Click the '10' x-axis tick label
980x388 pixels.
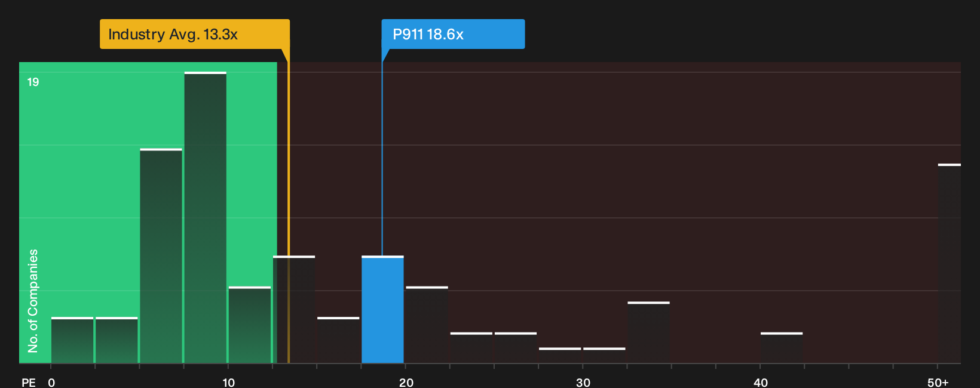(x=228, y=383)
